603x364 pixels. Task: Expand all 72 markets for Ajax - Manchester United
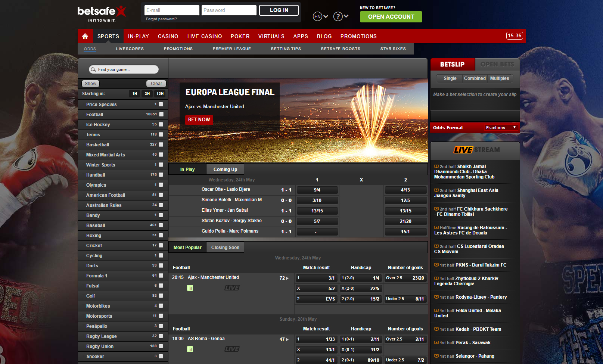(x=284, y=277)
